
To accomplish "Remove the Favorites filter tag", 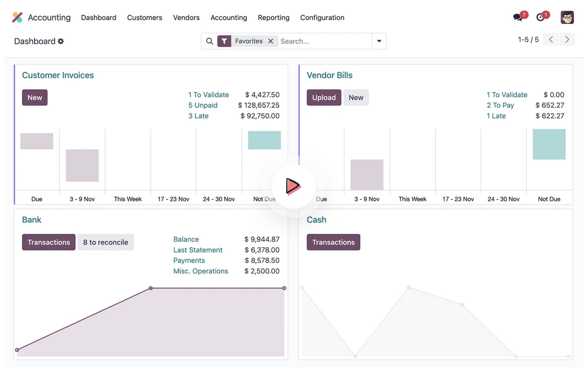I will coord(270,41).
